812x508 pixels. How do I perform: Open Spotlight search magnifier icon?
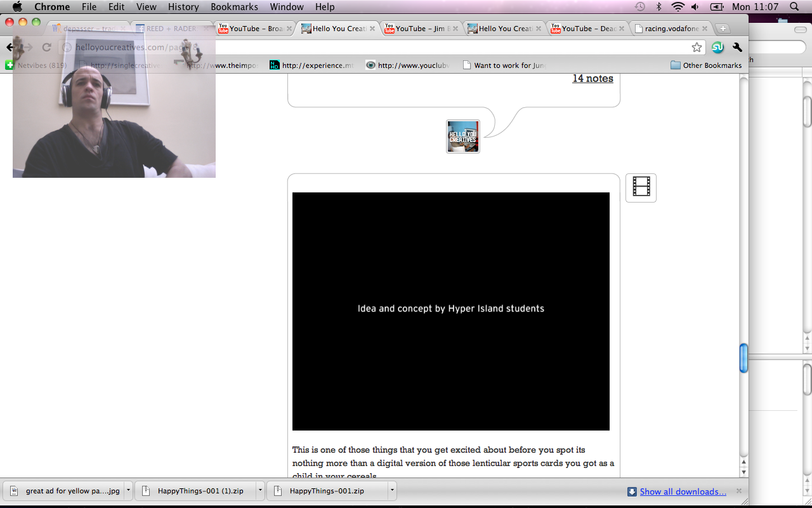794,7
